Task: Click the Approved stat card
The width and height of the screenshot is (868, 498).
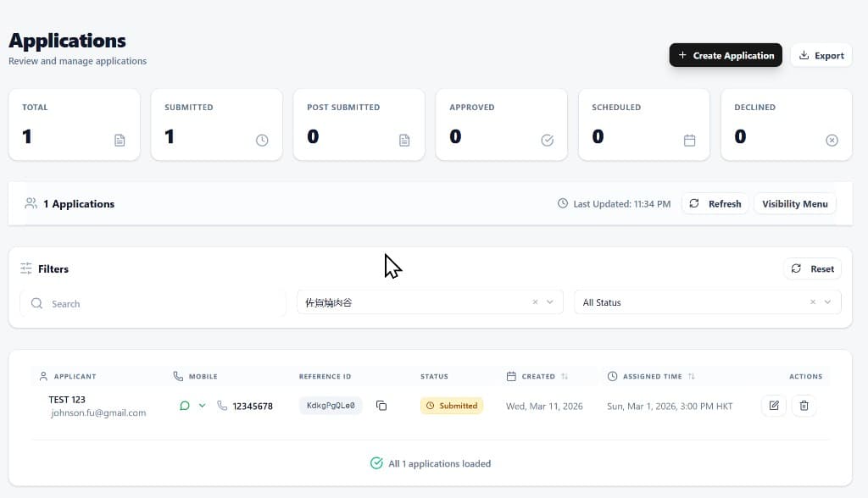Action: 502,125
